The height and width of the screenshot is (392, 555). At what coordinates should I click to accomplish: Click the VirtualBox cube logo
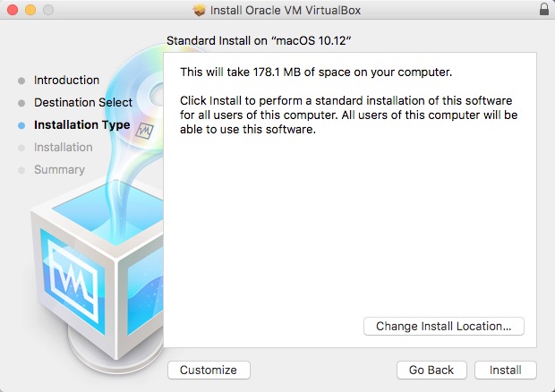pos(90,268)
